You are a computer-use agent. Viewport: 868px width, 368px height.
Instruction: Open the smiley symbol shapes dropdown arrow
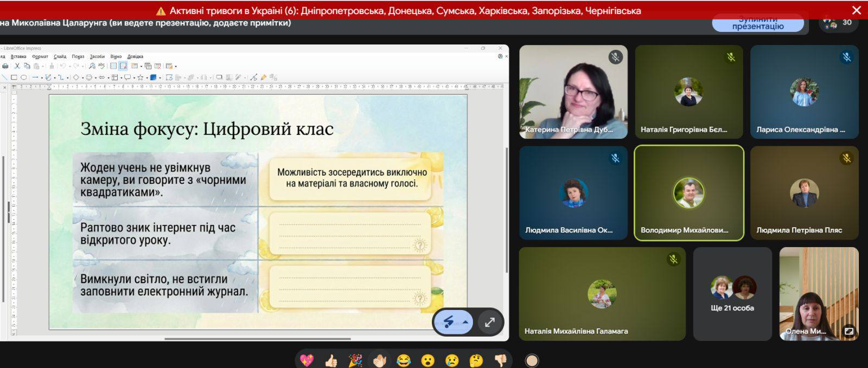tap(95, 78)
